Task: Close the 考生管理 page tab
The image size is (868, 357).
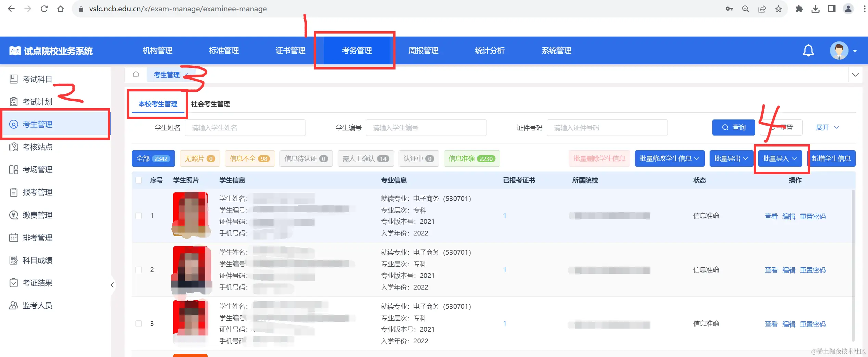Action: (186, 75)
